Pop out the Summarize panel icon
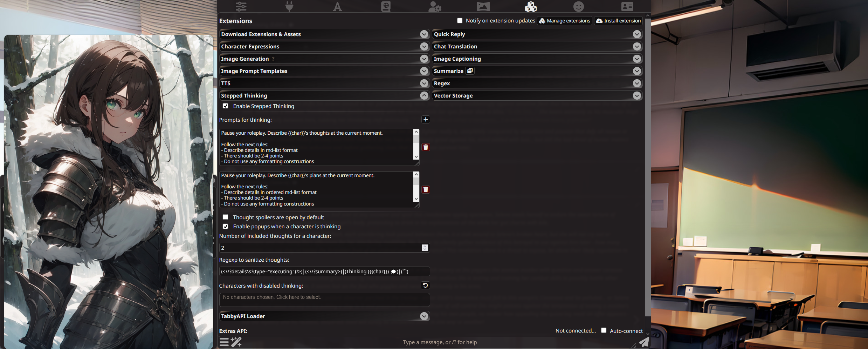This screenshot has height=349, width=868. pyautogui.click(x=470, y=71)
